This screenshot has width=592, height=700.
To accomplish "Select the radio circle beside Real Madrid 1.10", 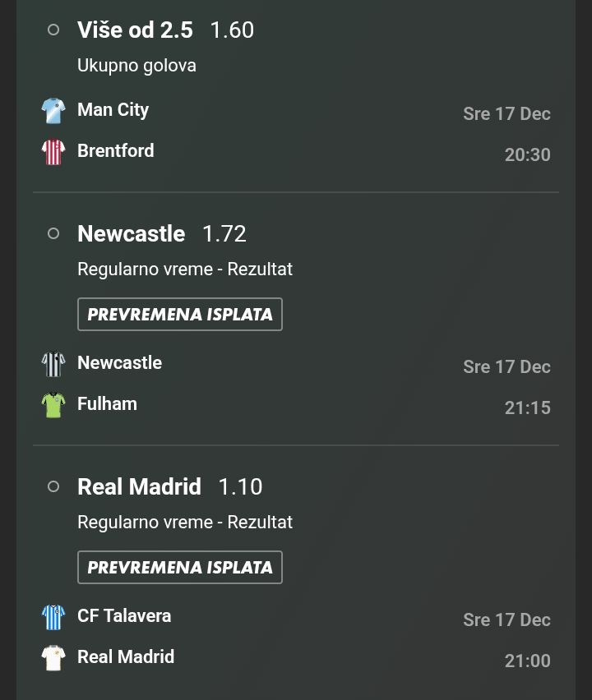I will (x=53, y=486).
